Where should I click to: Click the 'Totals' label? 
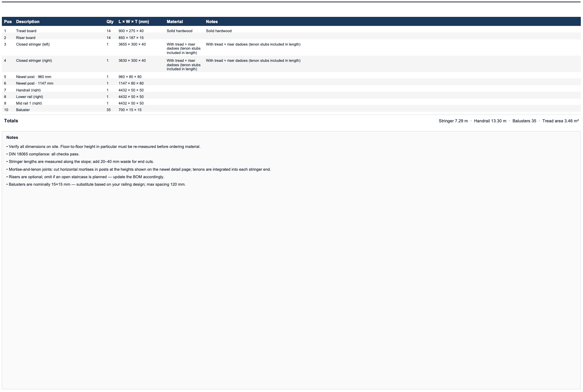(11, 121)
